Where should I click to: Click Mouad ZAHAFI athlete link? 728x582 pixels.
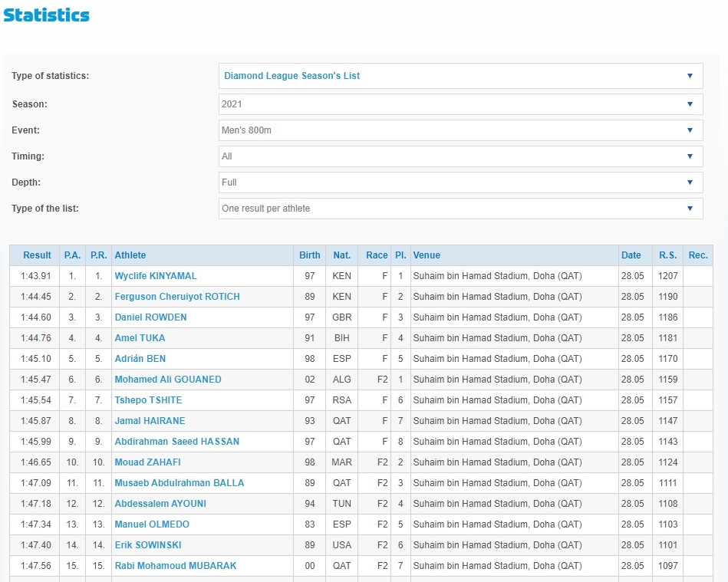coord(147,462)
